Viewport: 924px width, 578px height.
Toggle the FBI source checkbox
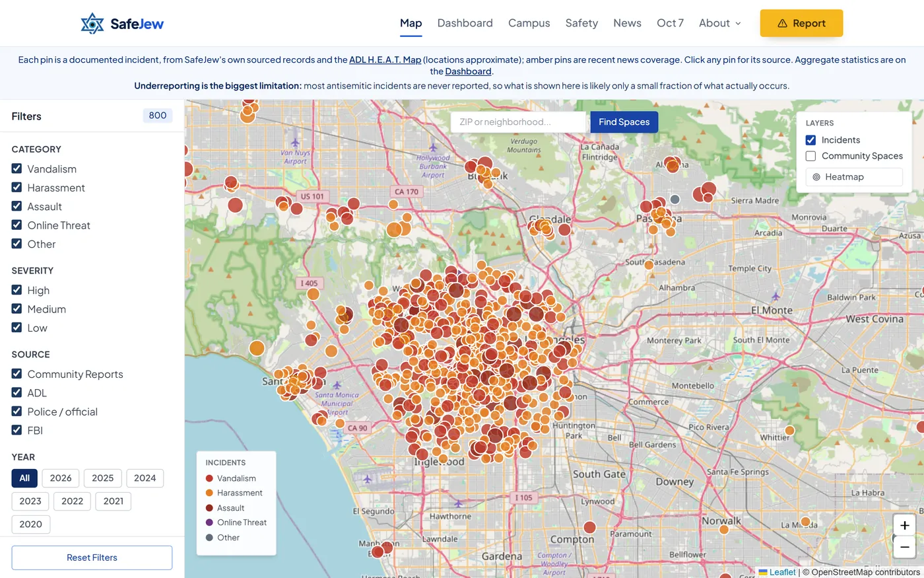(17, 430)
